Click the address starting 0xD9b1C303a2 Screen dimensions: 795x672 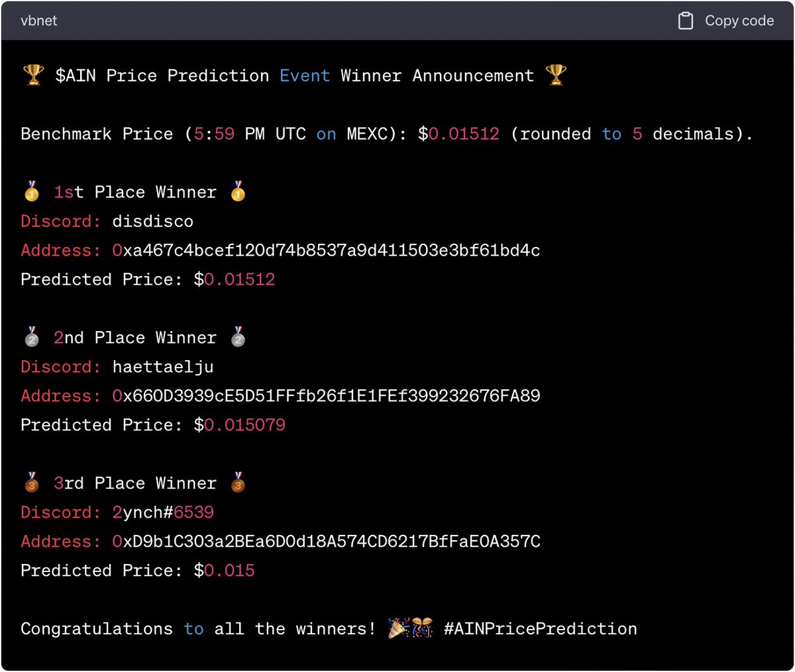(x=326, y=542)
